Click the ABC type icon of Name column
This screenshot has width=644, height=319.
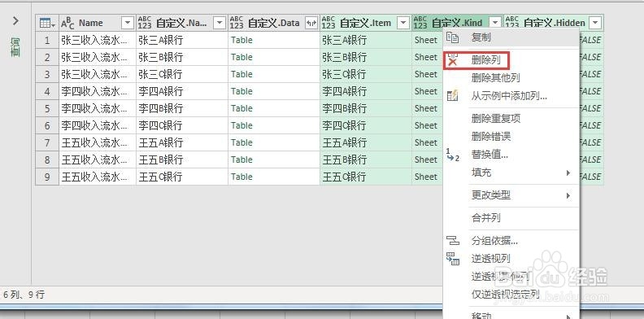coord(67,24)
